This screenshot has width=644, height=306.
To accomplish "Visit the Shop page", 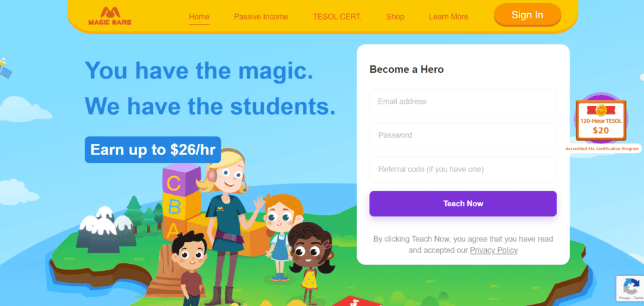I will tap(395, 17).
